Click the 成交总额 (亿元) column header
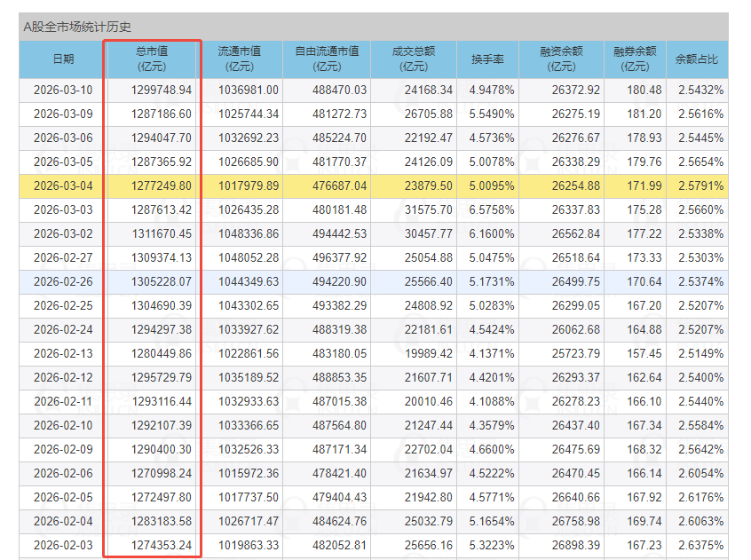Image resolution: width=751 pixels, height=560 pixels. [x=414, y=59]
